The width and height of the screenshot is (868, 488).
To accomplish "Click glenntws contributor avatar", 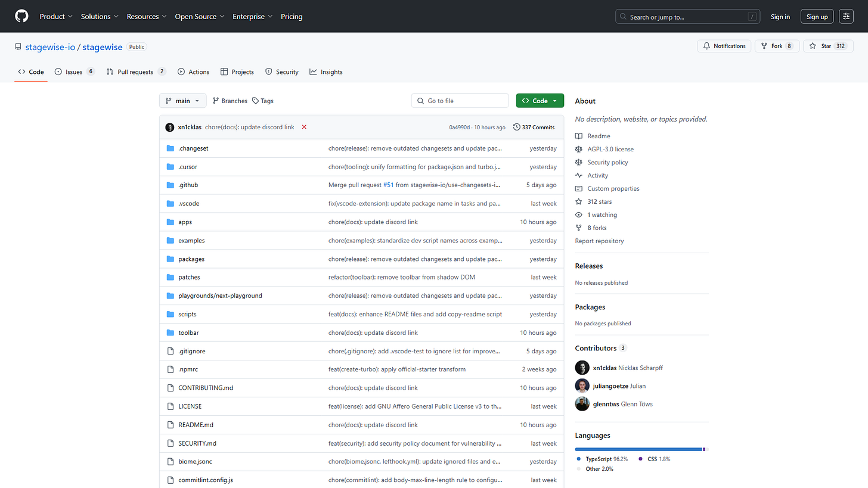I will click(x=582, y=404).
